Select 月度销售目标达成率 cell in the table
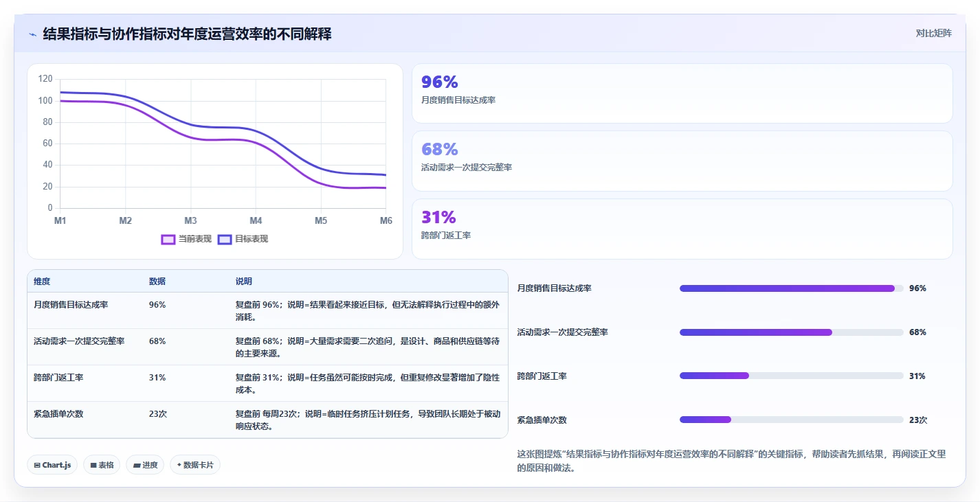This screenshot has width=980, height=502. (x=71, y=304)
